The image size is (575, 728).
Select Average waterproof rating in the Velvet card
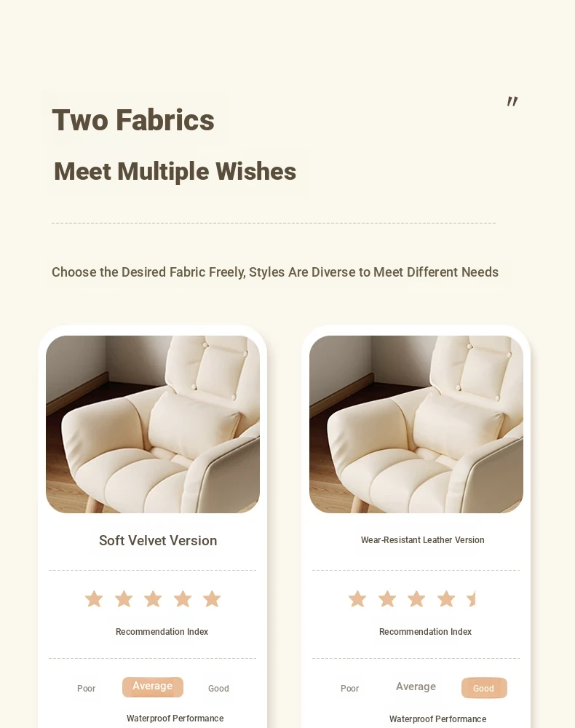153,687
